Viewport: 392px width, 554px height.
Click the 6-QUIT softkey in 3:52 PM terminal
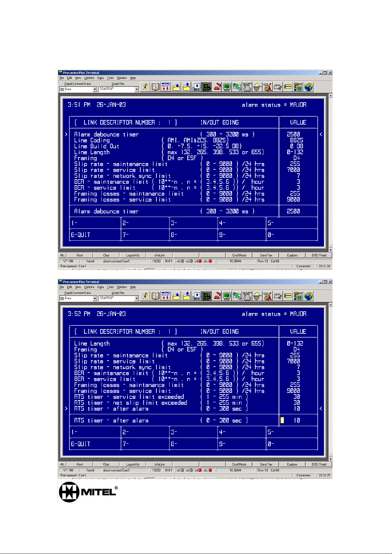pos(95,444)
